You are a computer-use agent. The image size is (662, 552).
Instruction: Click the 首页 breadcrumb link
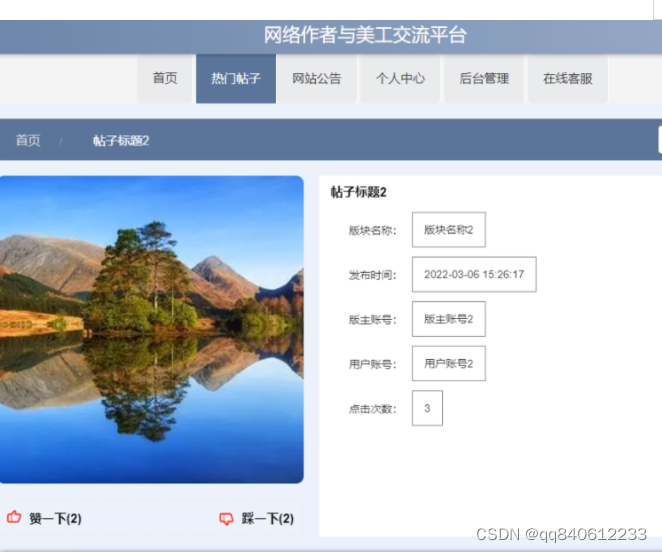coord(28,140)
